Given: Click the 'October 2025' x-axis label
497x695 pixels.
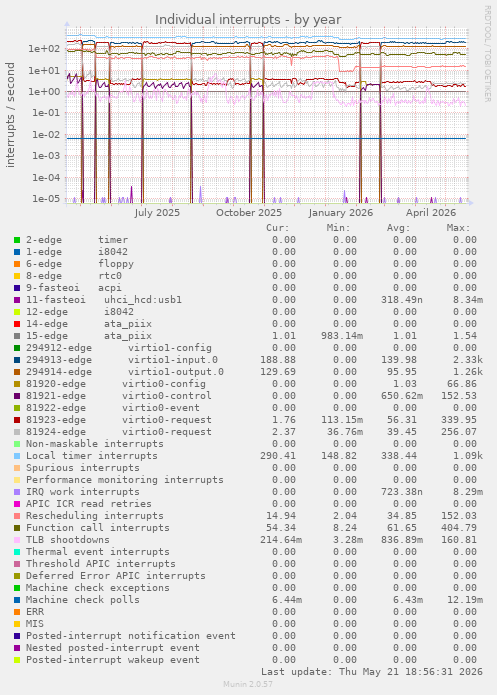Looking at the screenshot, I should click(249, 213).
